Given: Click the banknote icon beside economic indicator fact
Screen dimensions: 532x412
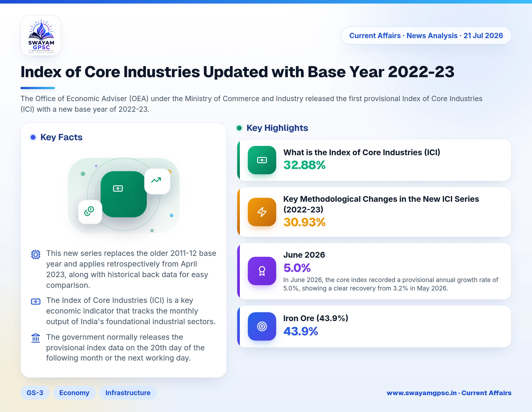Looking at the screenshot, I should (x=35, y=301).
